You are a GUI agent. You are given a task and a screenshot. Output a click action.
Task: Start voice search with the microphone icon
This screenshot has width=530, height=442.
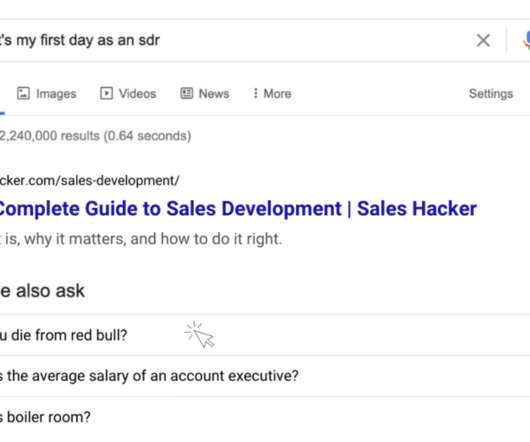click(527, 41)
